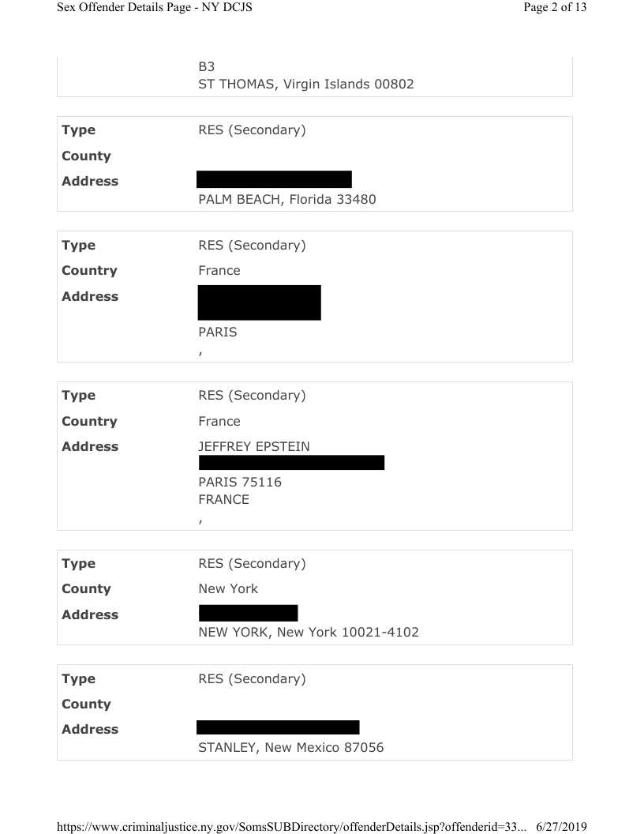Click the 'PARIS 75116' address line
This screenshot has height=834, width=644.
pos(240,482)
